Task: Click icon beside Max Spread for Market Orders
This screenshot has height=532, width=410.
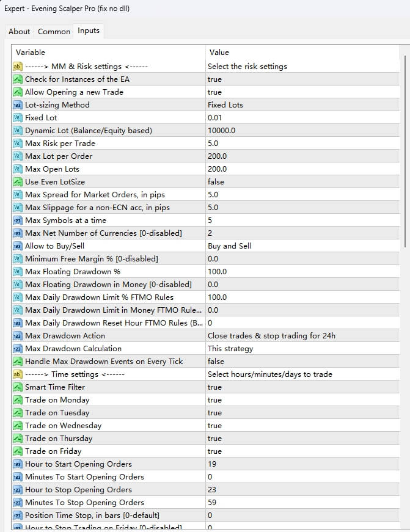Action: click(17, 195)
